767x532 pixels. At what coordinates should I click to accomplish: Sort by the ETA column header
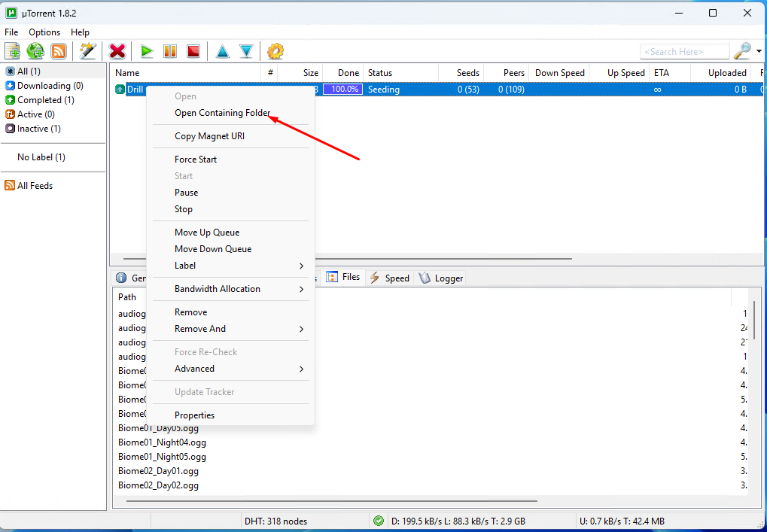[670, 73]
